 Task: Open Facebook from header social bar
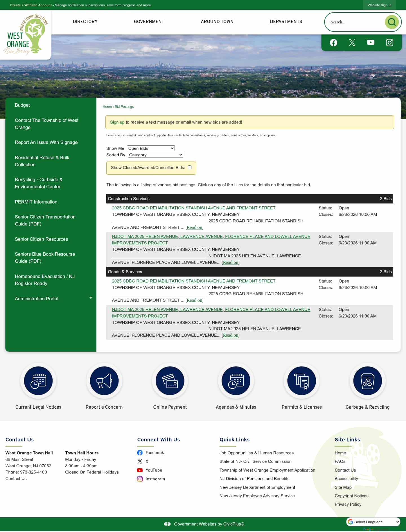334,43
